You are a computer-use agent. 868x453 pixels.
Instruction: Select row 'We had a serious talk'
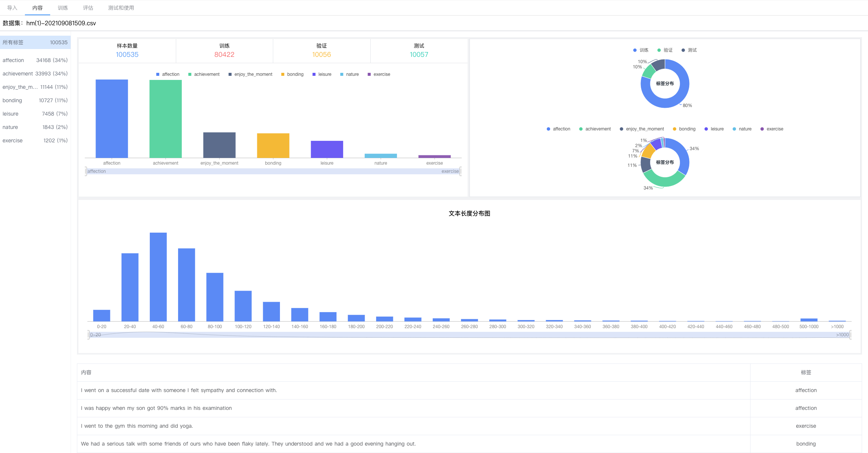click(x=470, y=444)
